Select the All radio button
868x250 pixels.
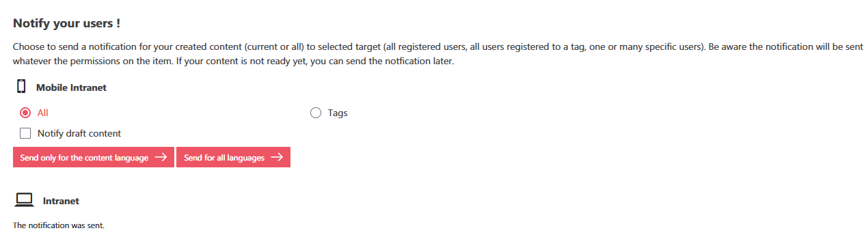(x=25, y=113)
